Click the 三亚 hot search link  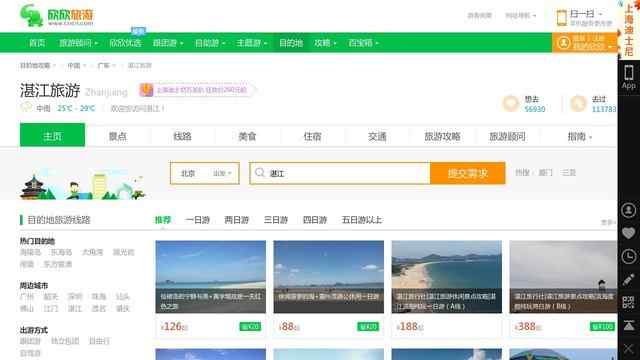pos(569,173)
